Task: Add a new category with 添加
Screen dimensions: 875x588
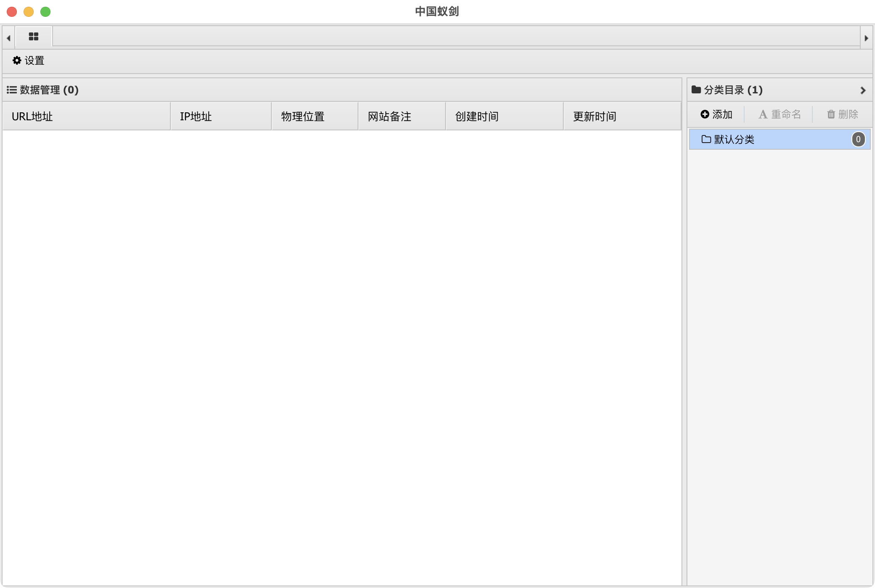Action: tap(716, 114)
